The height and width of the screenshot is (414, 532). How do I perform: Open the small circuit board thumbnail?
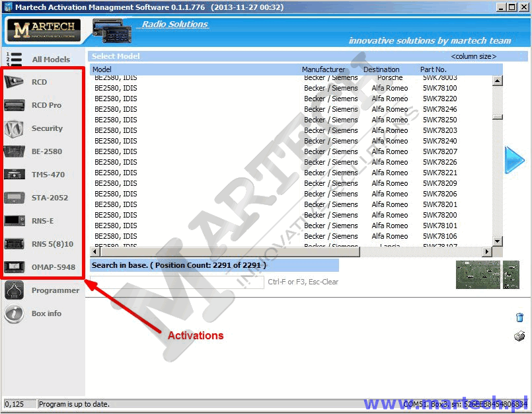click(x=511, y=274)
